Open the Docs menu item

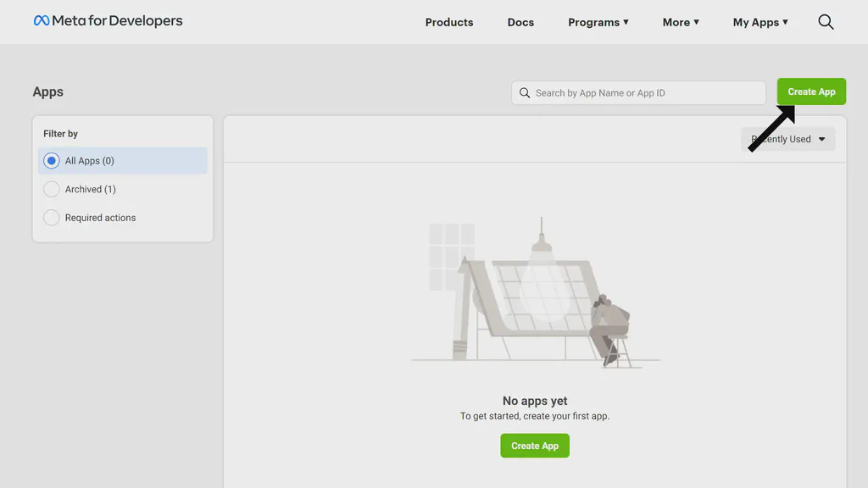(520, 23)
